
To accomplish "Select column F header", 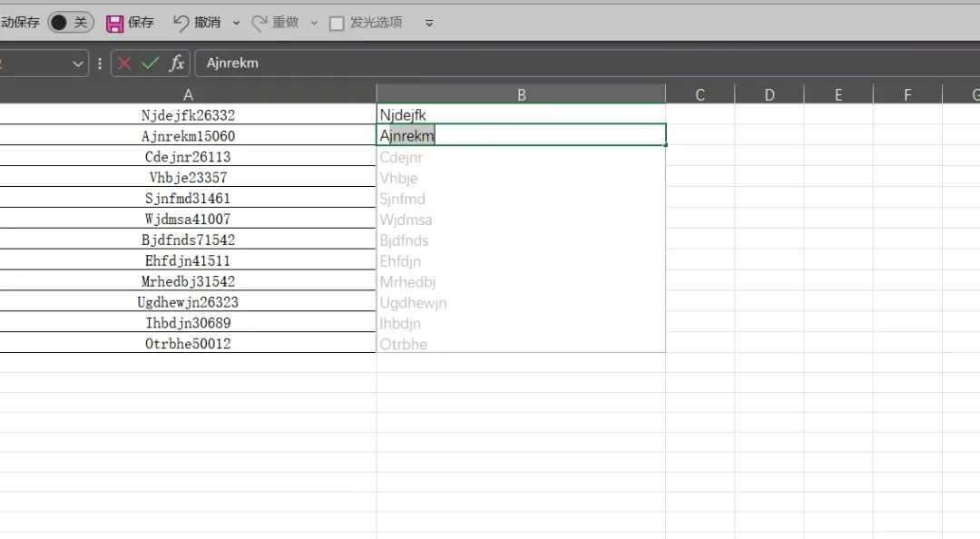I will coord(907,94).
